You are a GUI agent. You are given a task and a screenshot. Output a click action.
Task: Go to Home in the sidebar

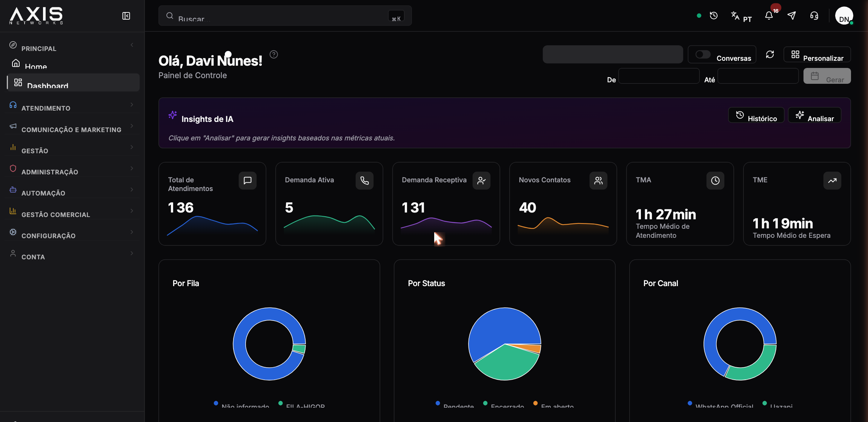[x=73, y=63]
